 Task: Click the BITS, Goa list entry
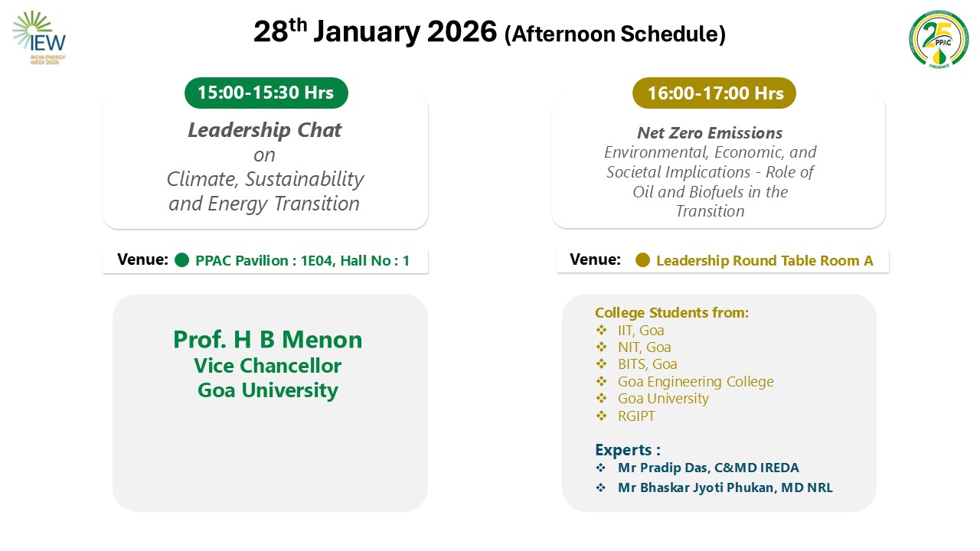click(x=647, y=364)
